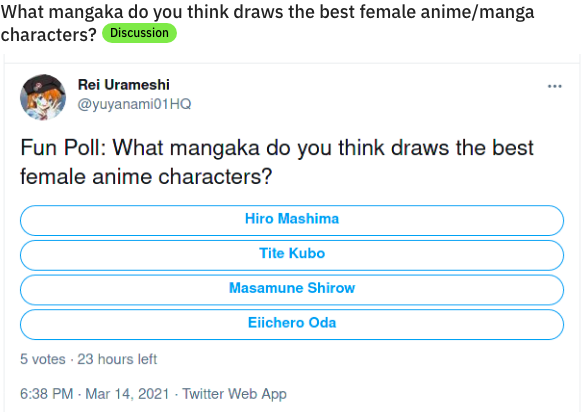The height and width of the screenshot is (412, 588).
Task: Choose the Eiichero Oda poll option
Action: [292, 324]
